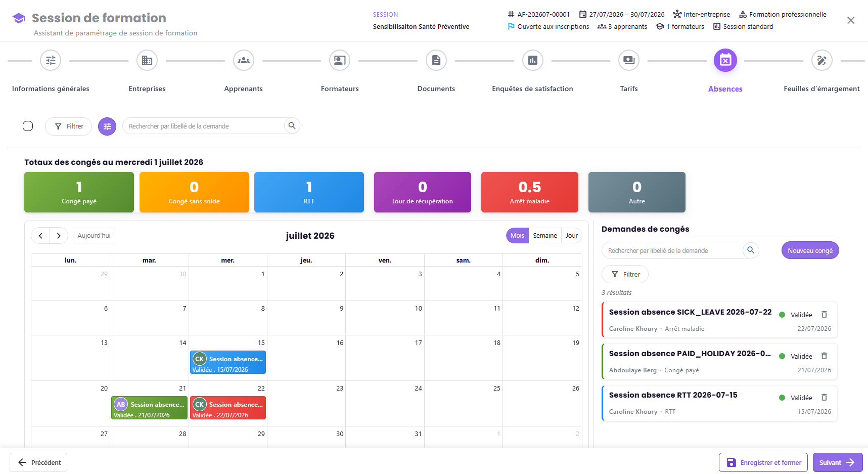Click the purple display settings icon button

(107, 126)
